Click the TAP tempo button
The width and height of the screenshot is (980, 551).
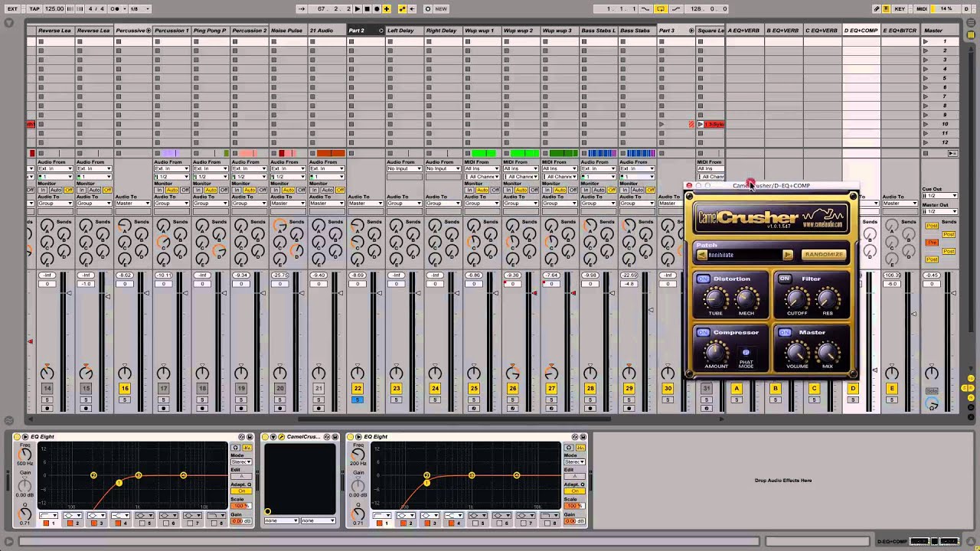pos(34,8)
